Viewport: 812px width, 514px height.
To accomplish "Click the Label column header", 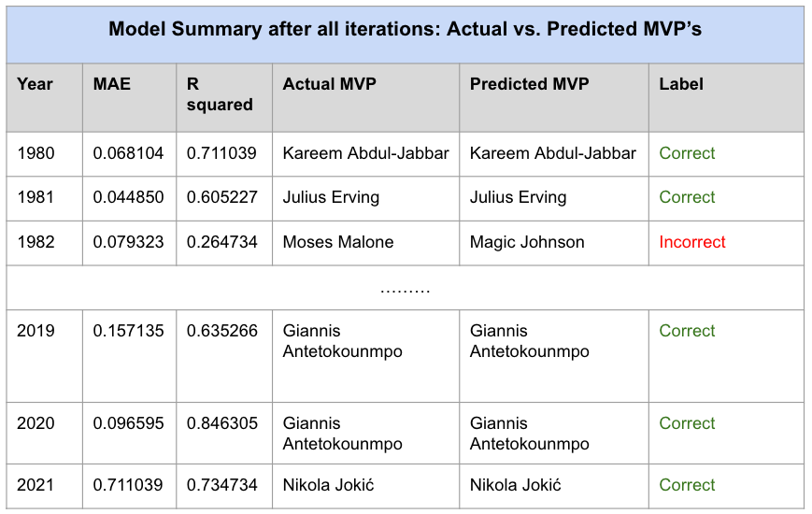I will tap(681, 84).
